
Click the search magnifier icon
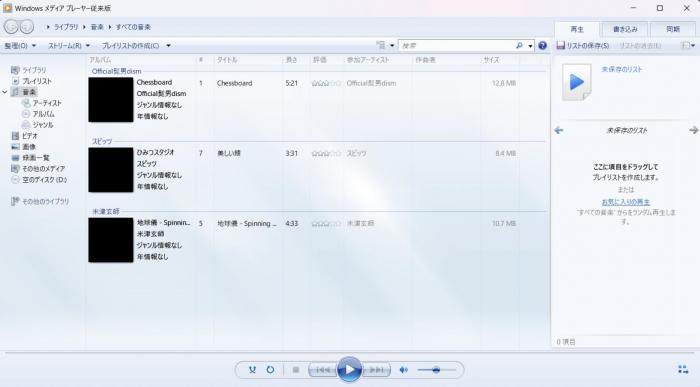point(519,46)
